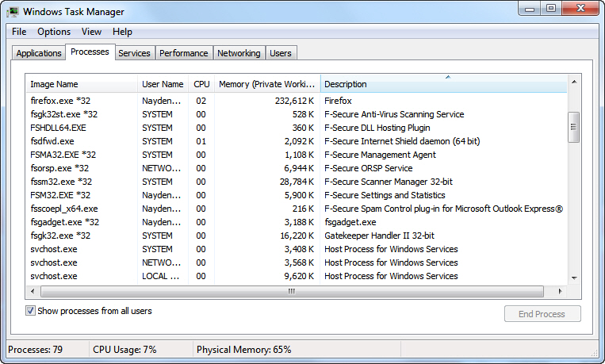Viewport: 605px width, 364px height.
Task: Click the End Process button
Action: point(542,314)
